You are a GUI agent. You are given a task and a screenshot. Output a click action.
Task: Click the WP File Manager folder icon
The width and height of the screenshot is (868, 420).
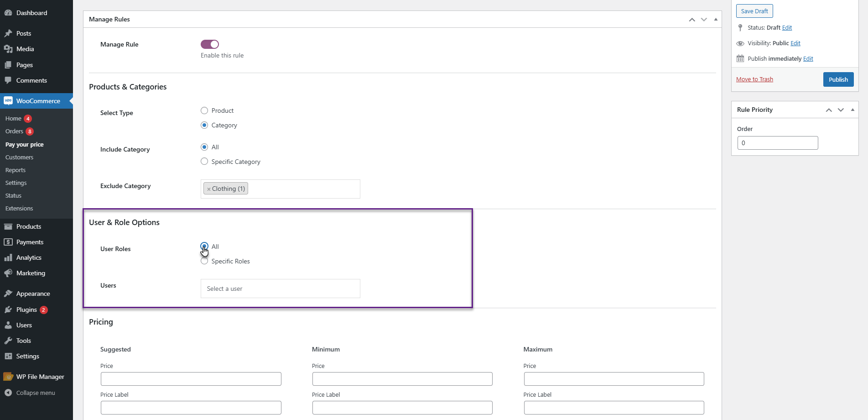pyautogui.click(x=8, y=377)
